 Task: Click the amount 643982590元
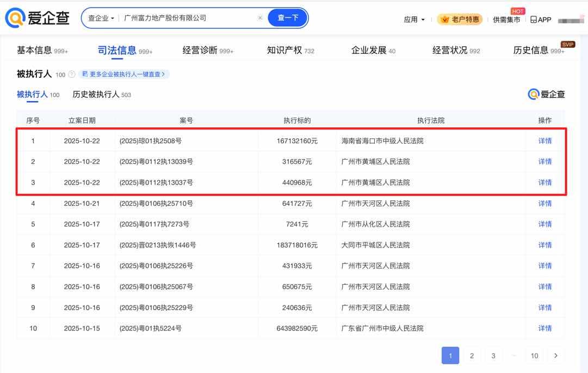click(x=297, y=328)
